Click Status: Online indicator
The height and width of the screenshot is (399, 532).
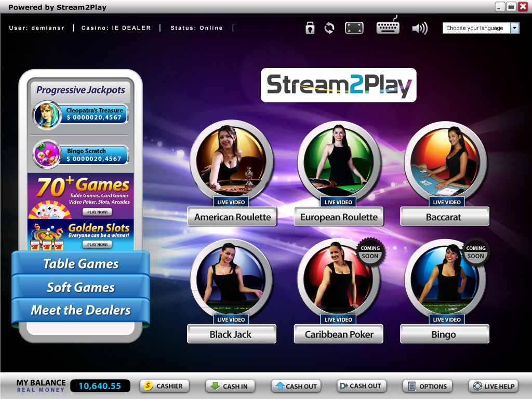196,28
